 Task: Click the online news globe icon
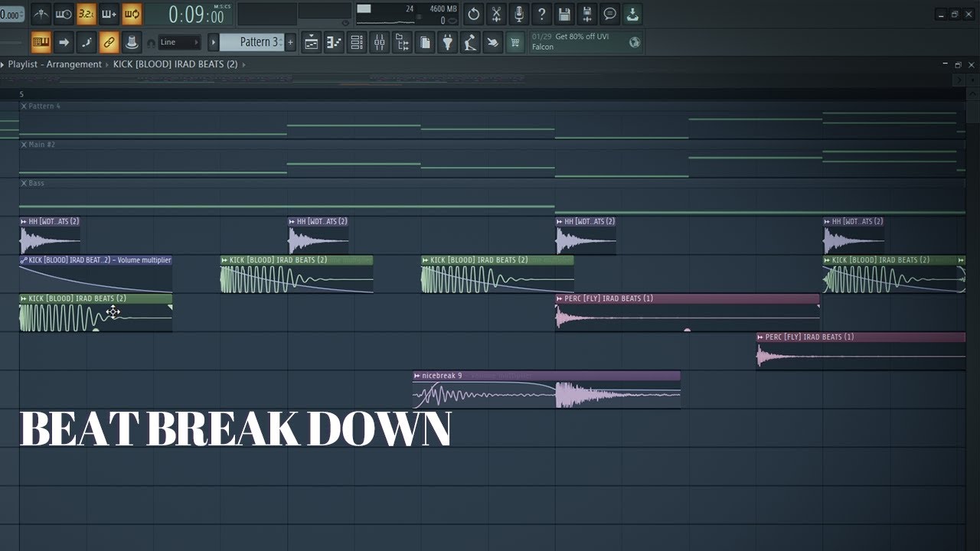[x=635, y=42]
